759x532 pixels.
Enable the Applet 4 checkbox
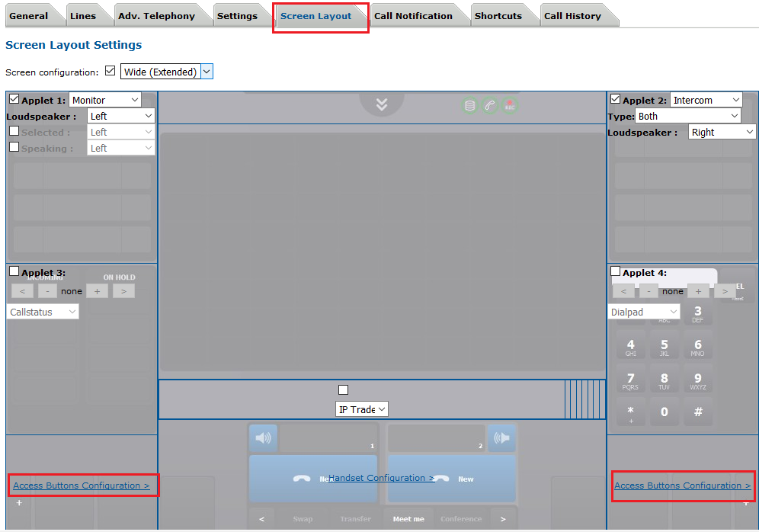[615, 271]
